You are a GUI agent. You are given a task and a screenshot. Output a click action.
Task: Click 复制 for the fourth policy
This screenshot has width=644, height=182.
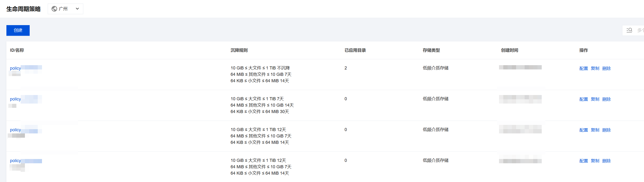595,161
